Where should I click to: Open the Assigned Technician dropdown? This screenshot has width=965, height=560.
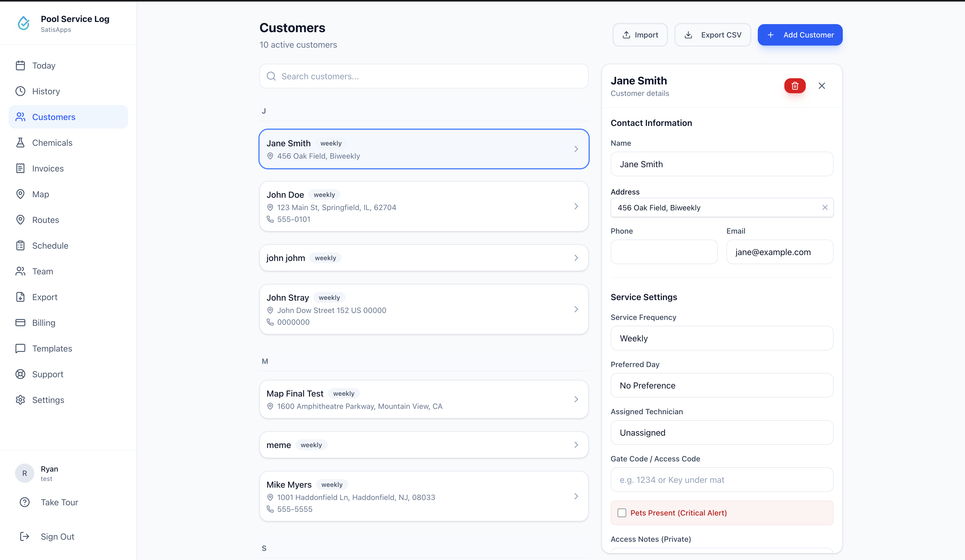click(x=721, y=432)
